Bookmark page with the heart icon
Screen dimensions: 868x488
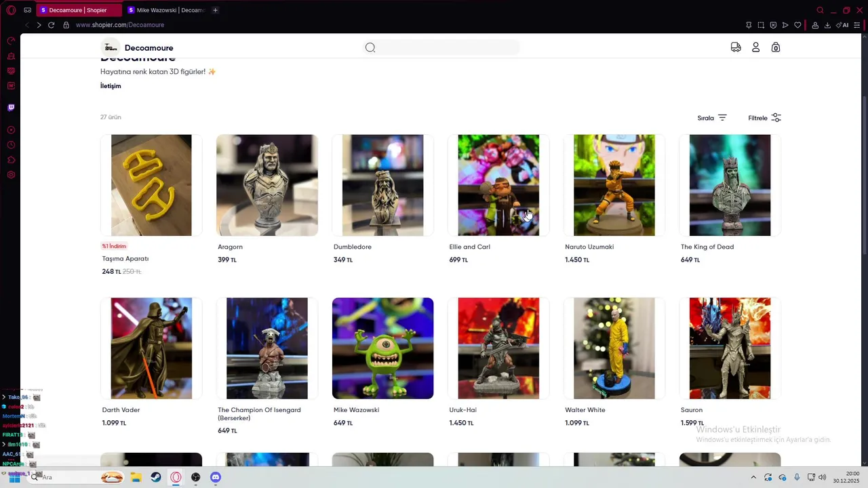[797, 25]
